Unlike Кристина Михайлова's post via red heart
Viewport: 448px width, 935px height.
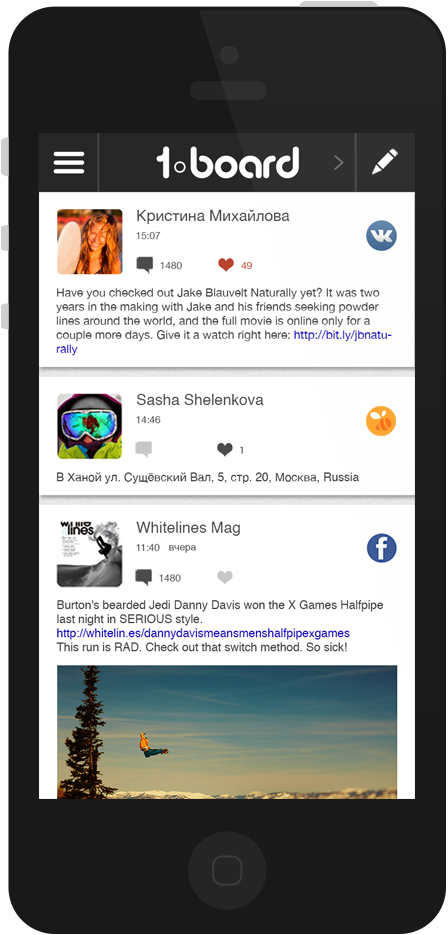click(x=225, y=265)
